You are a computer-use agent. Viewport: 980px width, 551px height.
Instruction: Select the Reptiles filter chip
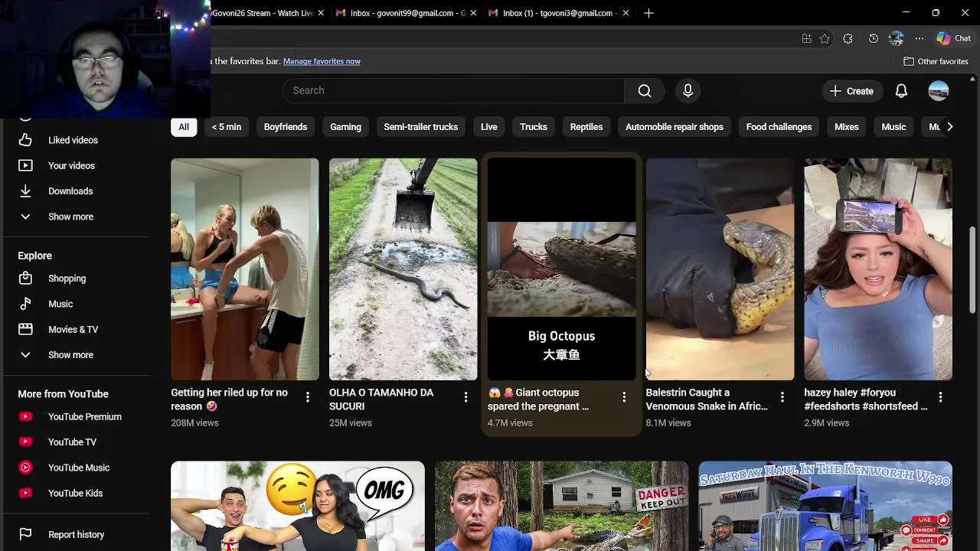(586, 127)
